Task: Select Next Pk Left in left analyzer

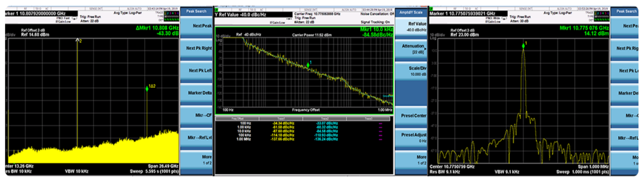Action: click(x=196, y=70)
